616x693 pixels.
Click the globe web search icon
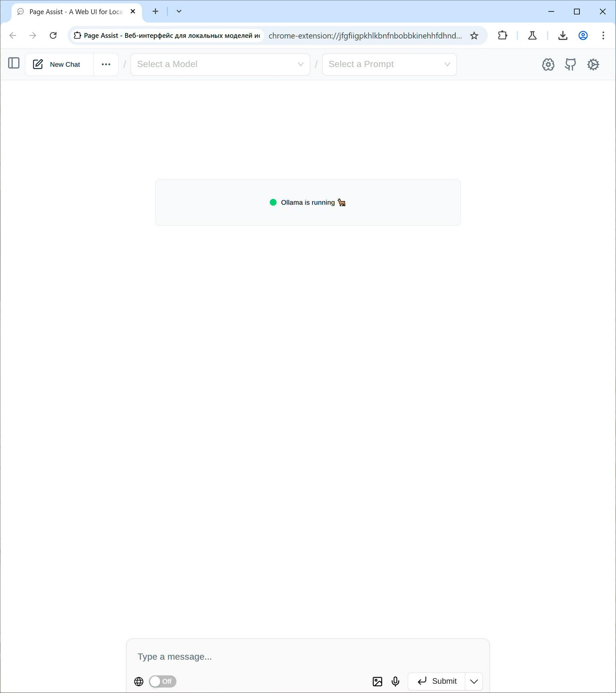[x=139, y=681]
